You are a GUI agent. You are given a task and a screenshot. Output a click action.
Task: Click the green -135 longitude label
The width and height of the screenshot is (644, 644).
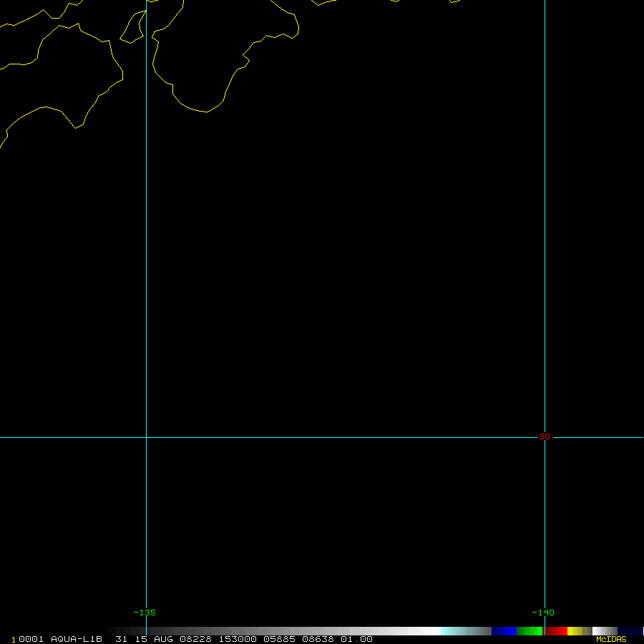click(145, 613)
